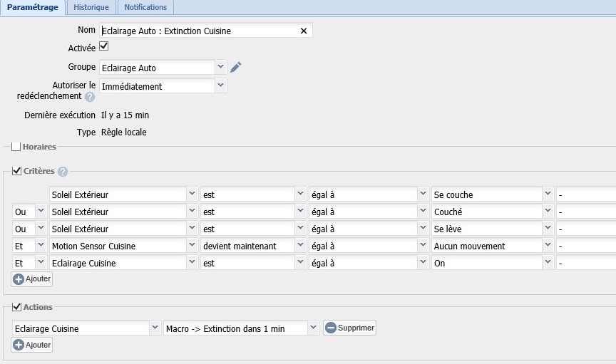The width and height of the screenshot is (616, 364).
Task: Click the help icon beside Critères
Action: (x=63, y=172)
